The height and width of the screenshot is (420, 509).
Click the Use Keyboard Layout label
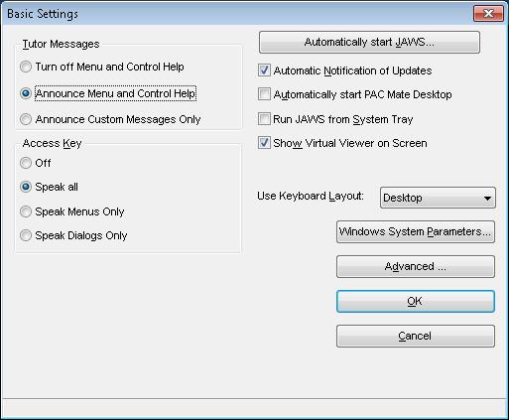311,196
